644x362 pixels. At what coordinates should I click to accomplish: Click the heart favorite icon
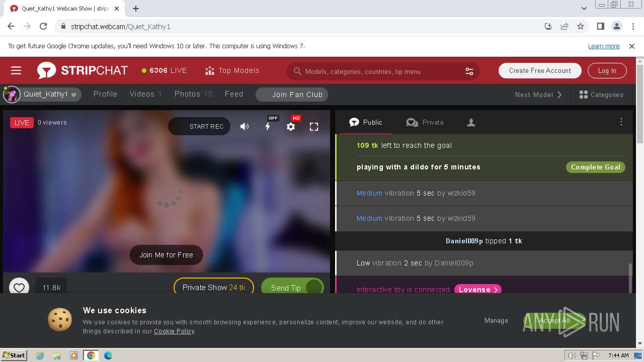point(19,288)
